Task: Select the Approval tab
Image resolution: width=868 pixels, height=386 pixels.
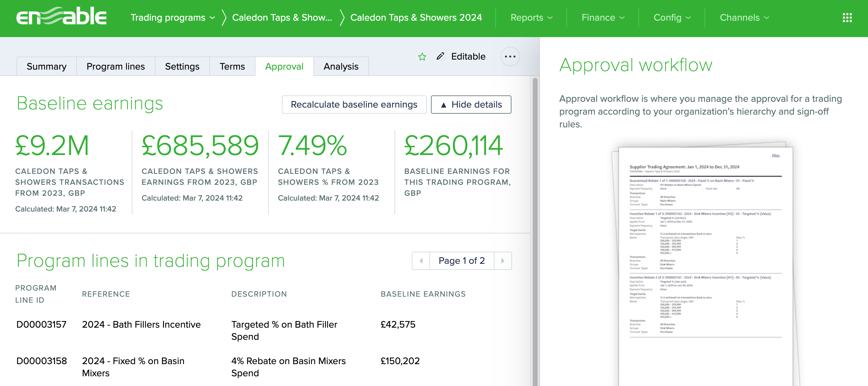Action: point(284,67)
